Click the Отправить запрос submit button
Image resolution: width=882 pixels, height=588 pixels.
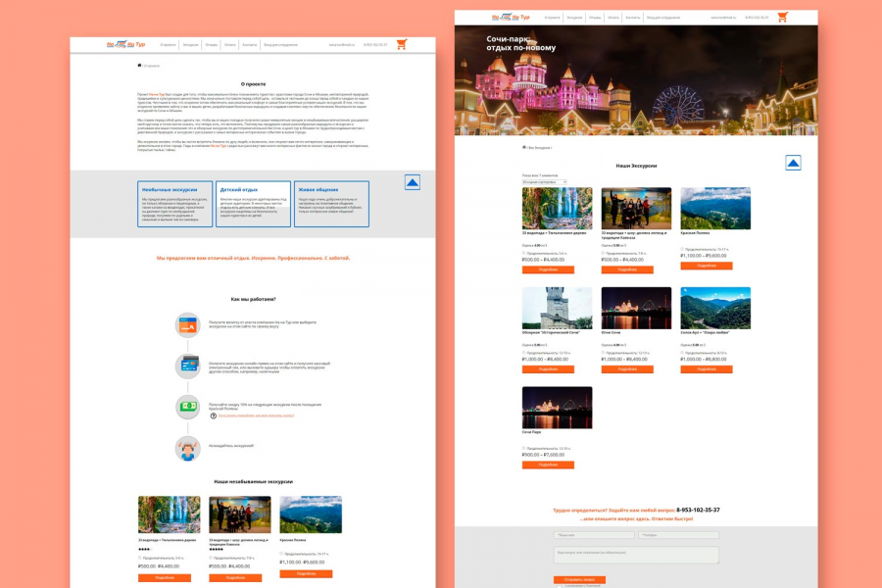click(x=579, y=579)
